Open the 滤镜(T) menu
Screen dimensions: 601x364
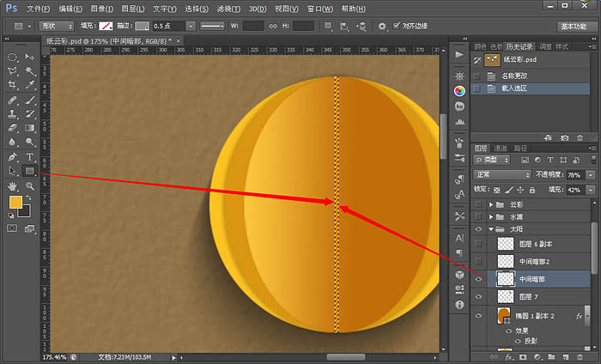(x=228, y=9)
